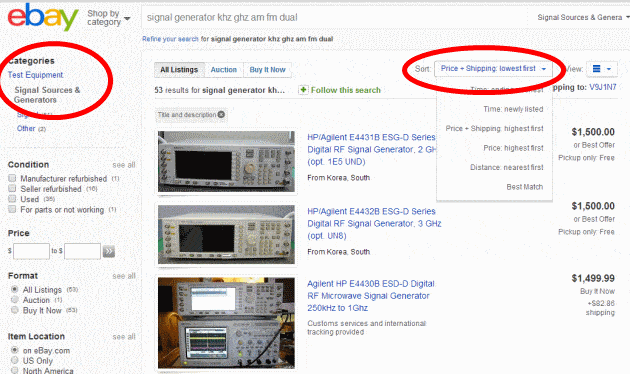Click 53 results for signal generator text
Screen dimensions: 630x374
[x=219, y=90]
